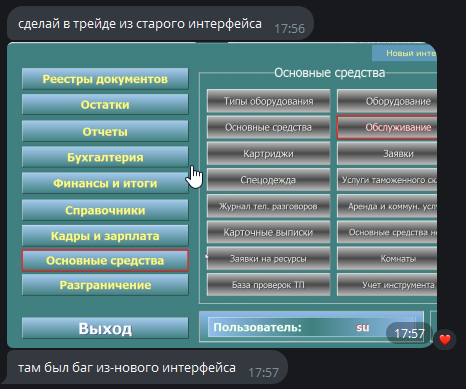Select Спецодежда
The width and height of the screenshot is (466, 389).
click(268, 180)
